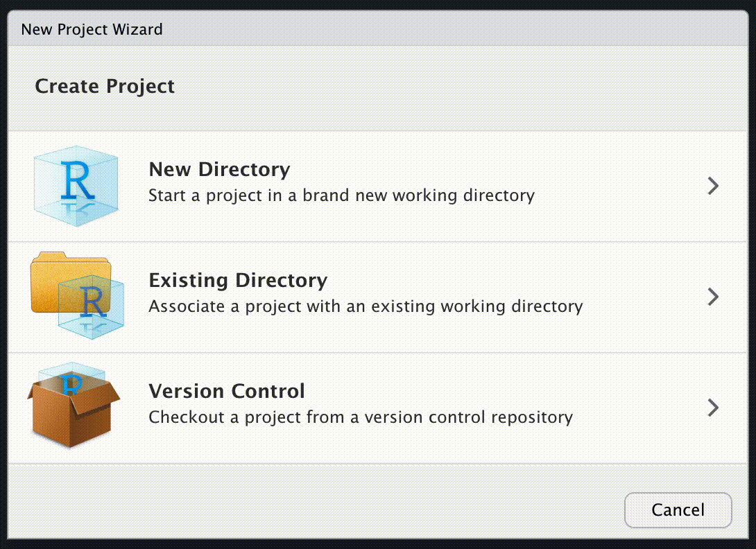Expand Version Control using its right chevron
This screenshot has width=756, height=549.
click(713, 408)
